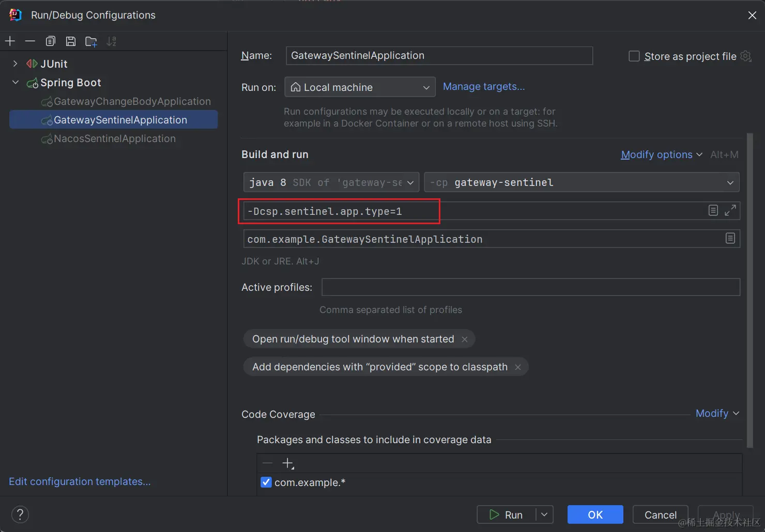The height and width of the screenshot is (532, 765).
Task: Save configuration using the floppy disk icon
Action: [x=71, y=41]
